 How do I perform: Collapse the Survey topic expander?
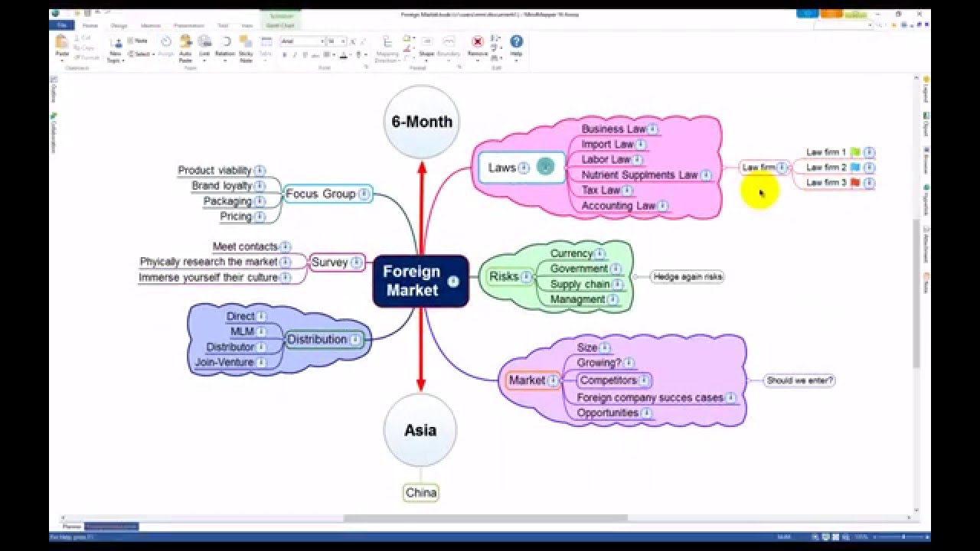click(x=356, y=262)
